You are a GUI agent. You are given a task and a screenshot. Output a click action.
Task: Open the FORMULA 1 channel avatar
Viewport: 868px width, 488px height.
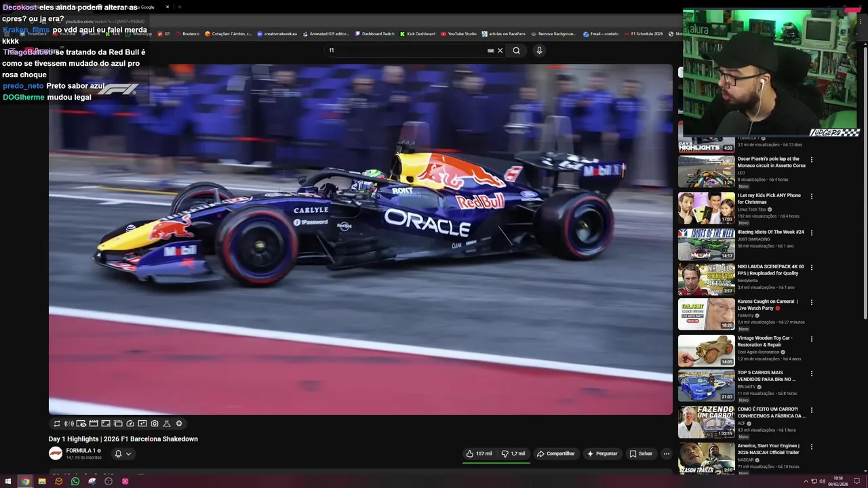[x=56, y=453]
